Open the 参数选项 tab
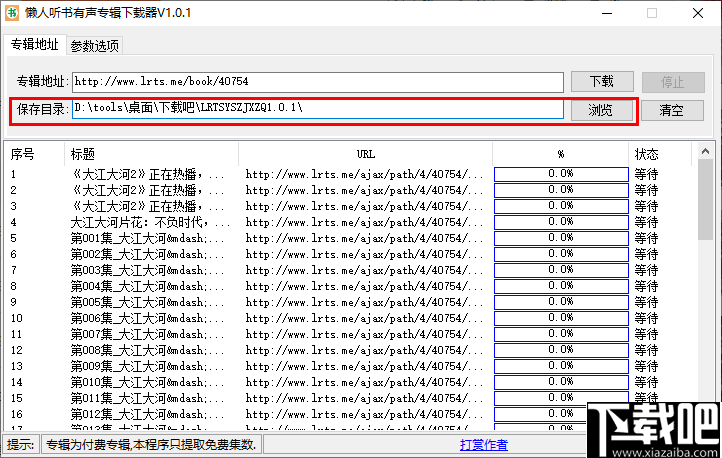This screenshot has height=458, width=722. click(95, 46)
